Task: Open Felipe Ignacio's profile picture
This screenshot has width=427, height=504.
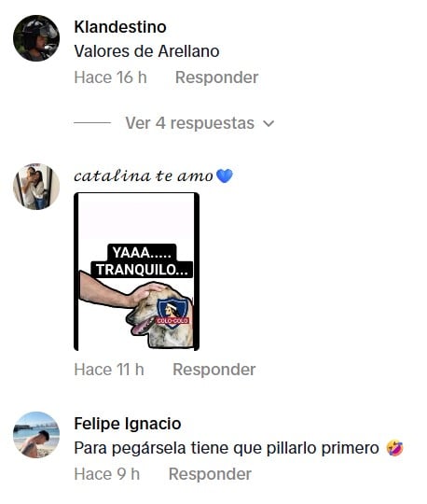Action: (36, 435)
